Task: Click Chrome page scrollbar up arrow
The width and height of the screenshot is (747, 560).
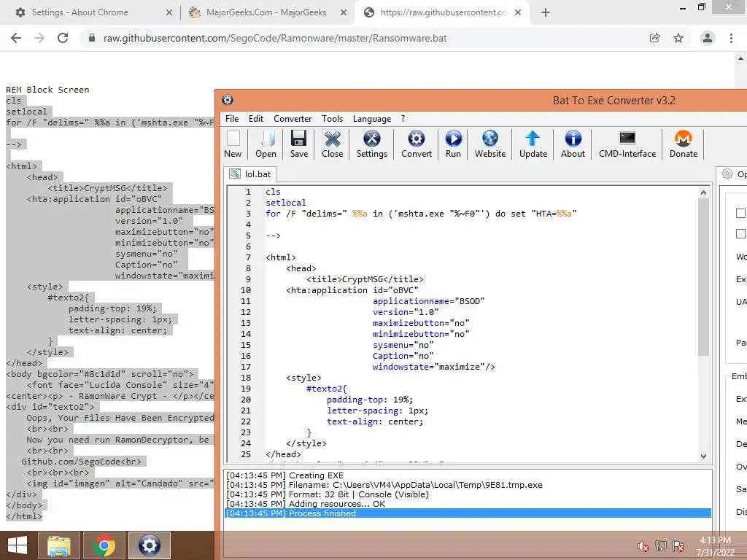Action: pyautogui.click(x=740, y=59)
